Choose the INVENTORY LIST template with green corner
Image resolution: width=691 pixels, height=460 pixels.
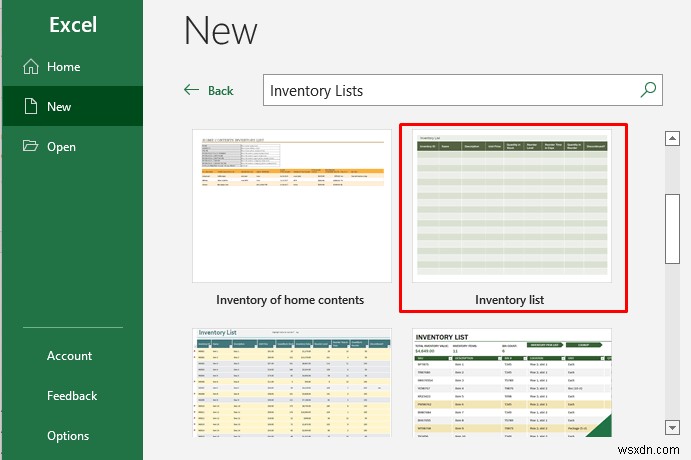coord(512,382)
